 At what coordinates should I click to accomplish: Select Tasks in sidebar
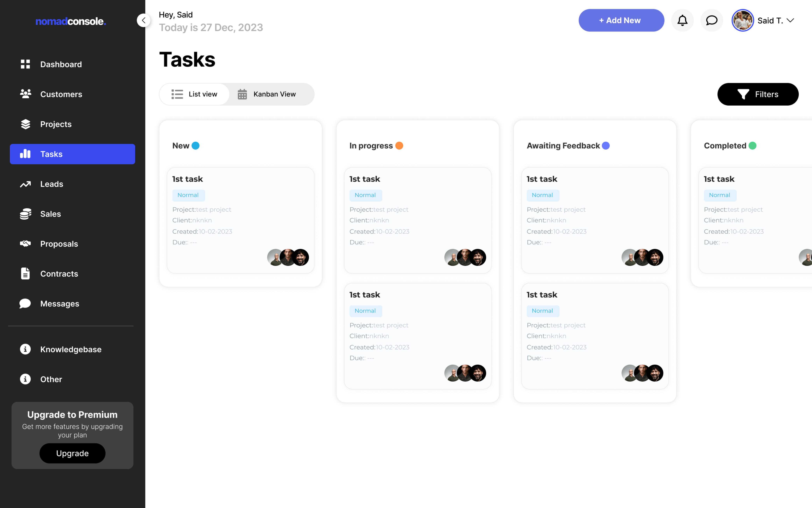tap(73, 154)
